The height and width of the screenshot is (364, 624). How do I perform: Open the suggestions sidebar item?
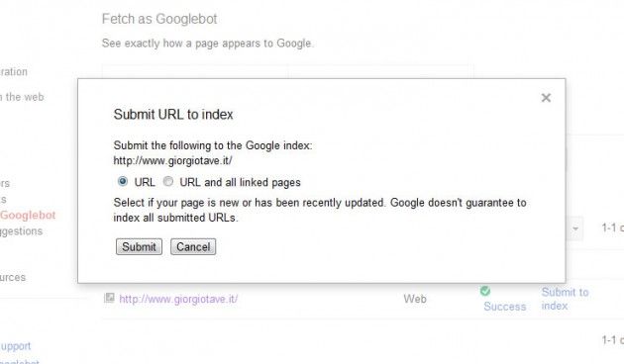click(x=21, y=231)
